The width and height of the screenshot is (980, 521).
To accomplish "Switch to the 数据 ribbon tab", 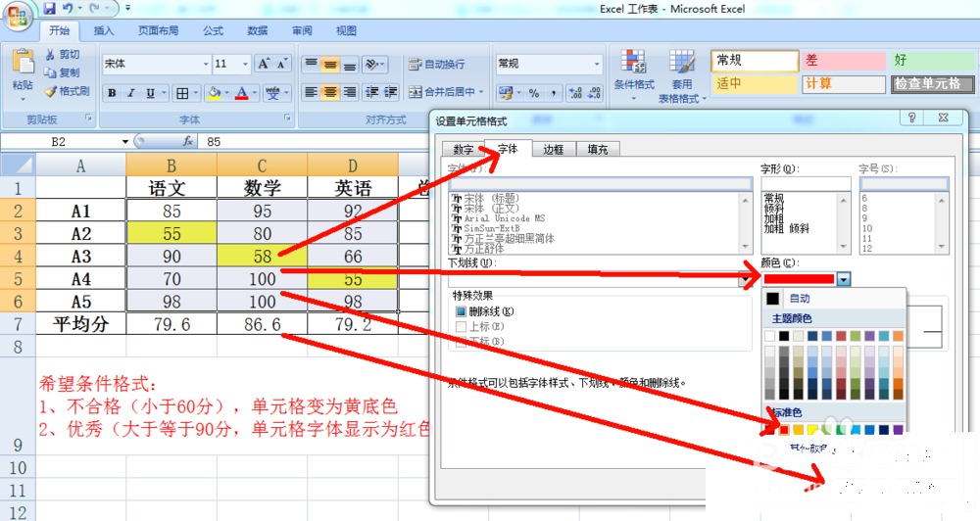I will coord(257,30).
